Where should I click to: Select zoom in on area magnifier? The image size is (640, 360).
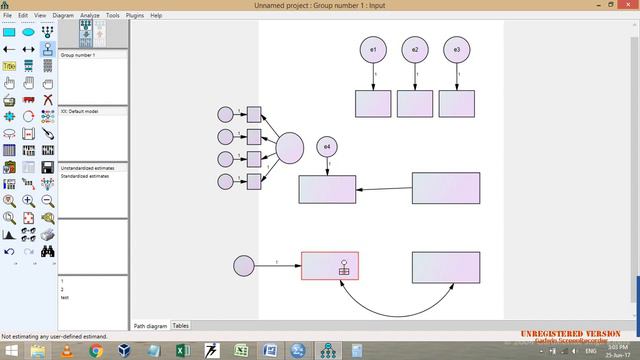click(9, 201)
